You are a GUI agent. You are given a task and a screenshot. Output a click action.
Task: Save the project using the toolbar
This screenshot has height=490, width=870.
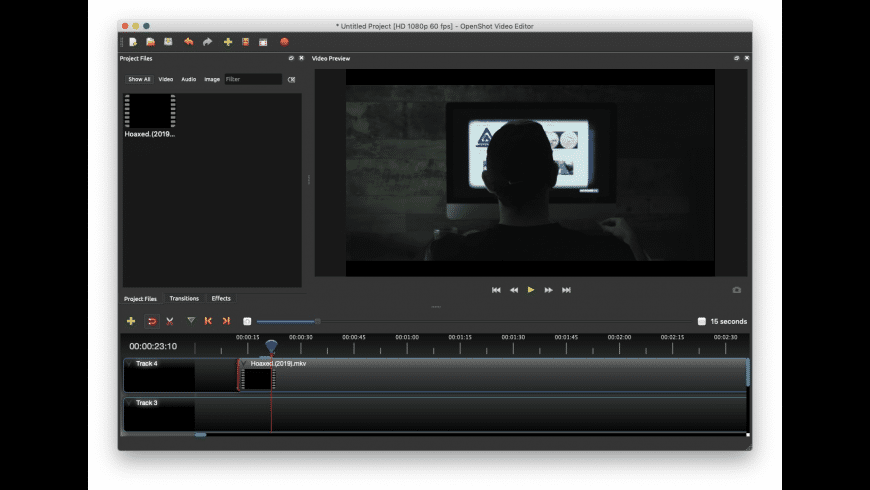(x=168, y=42)
